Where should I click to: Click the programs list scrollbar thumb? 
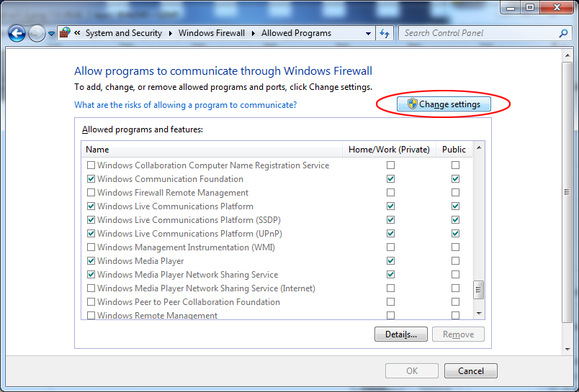click(479, 290)
